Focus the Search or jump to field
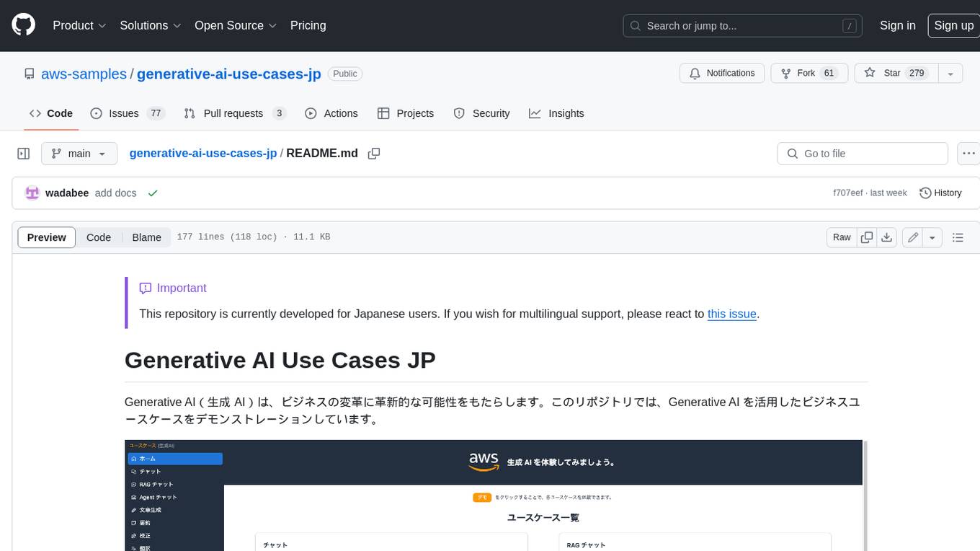The image size is (980, 551). (743, 26)
